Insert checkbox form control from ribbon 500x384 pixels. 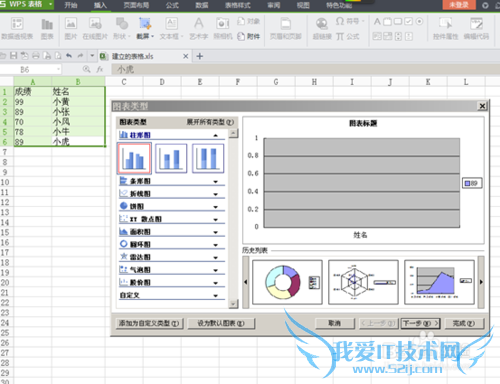pyautogui.click(x=408, y=22)
